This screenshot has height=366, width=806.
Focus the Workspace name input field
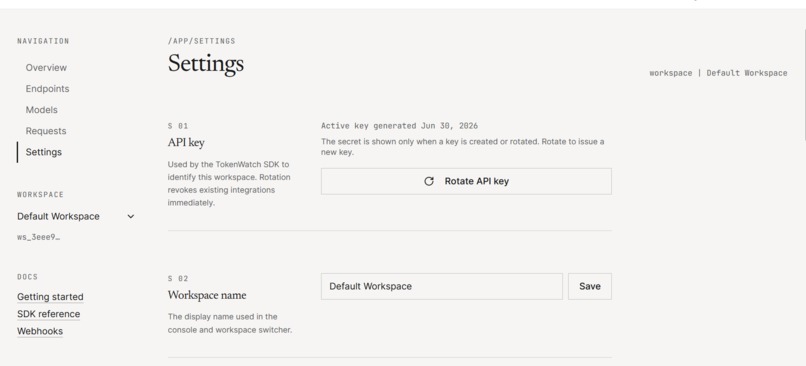click(x=442, y=286)
